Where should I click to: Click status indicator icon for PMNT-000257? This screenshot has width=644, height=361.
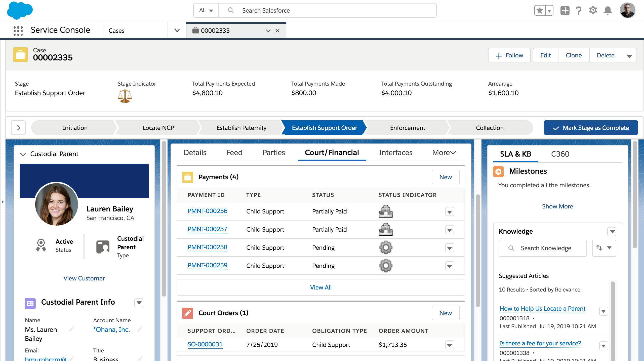point(386,230)
